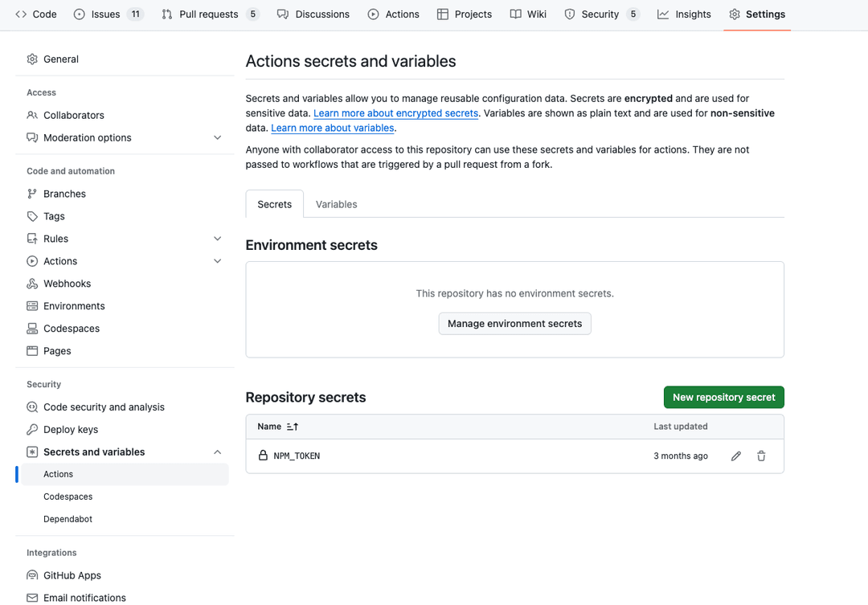Image resolution: width=868 pixels, height=605 pixels.
Task: Open Dependabot secrets settings
Action: [x=68, y=518]
